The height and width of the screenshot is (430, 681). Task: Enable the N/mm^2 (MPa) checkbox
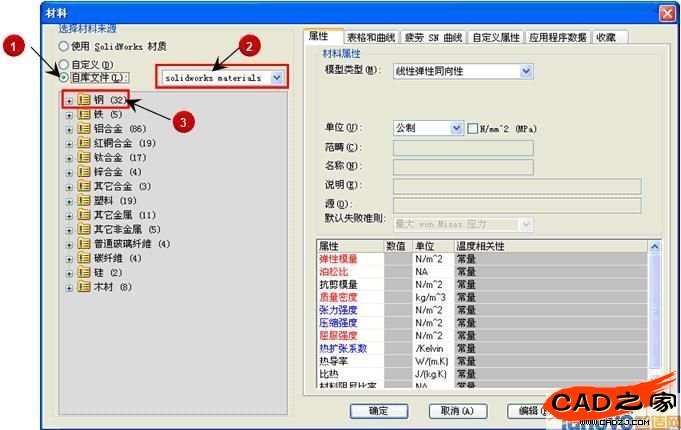point(473,128)
